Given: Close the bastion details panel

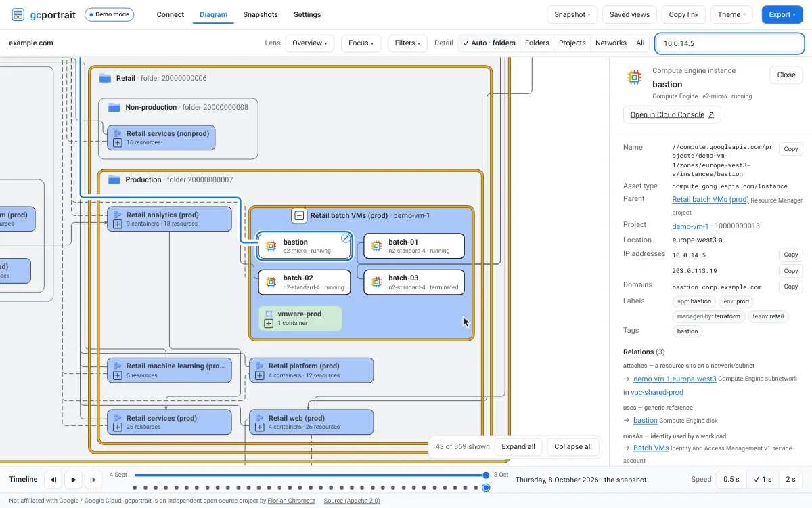Looking at the screenshot, I should tap(786, 75).
